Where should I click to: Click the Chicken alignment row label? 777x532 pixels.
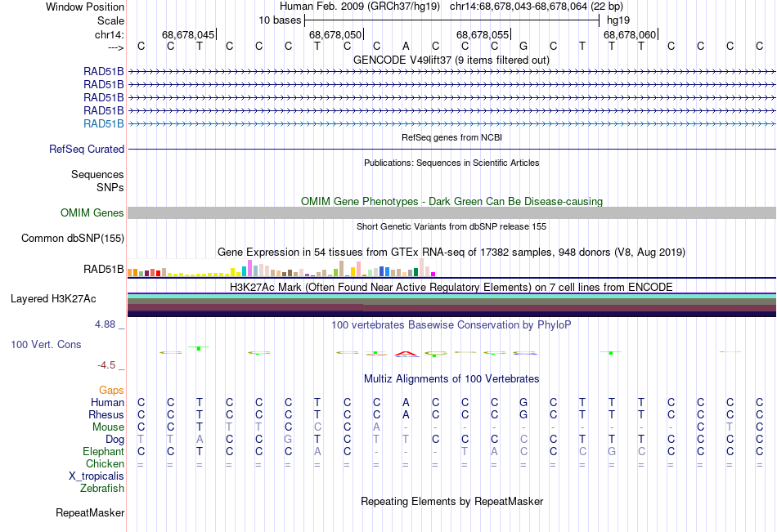pyautogui.click(x=105, y=464)
